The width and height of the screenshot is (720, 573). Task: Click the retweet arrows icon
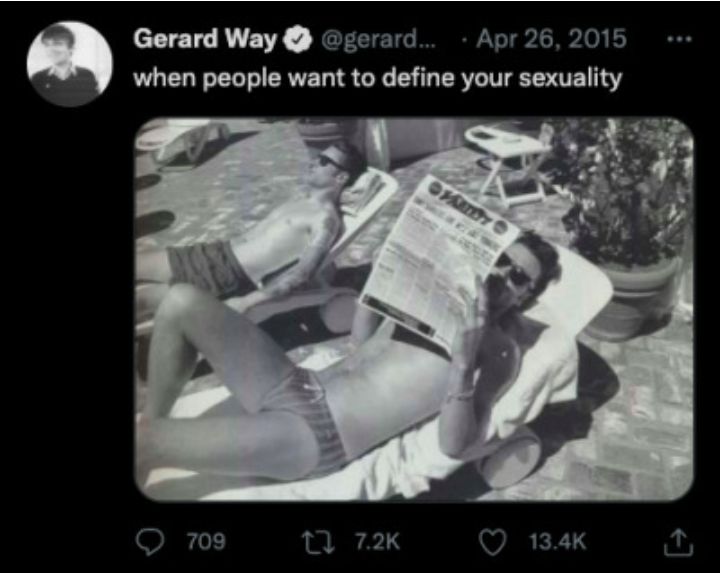(318, 541)
